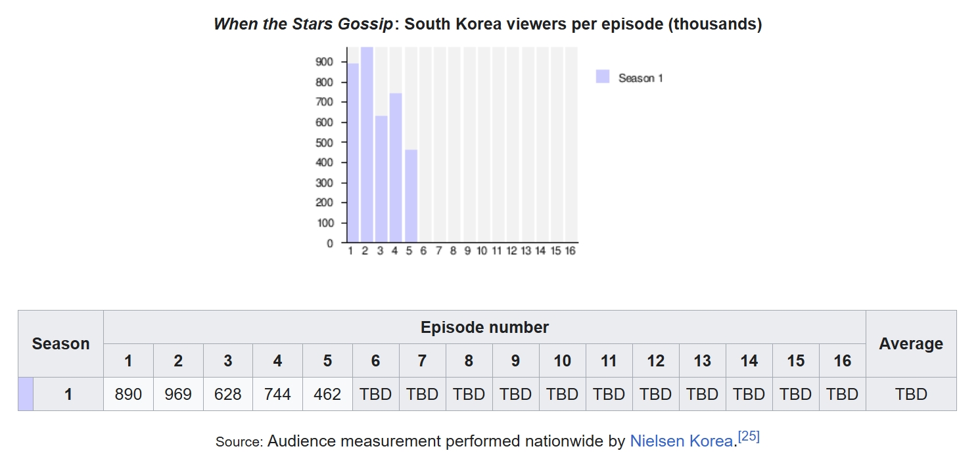Click the chart title text
This screenshot has width=980, height=457.
(x=487, y=24)
